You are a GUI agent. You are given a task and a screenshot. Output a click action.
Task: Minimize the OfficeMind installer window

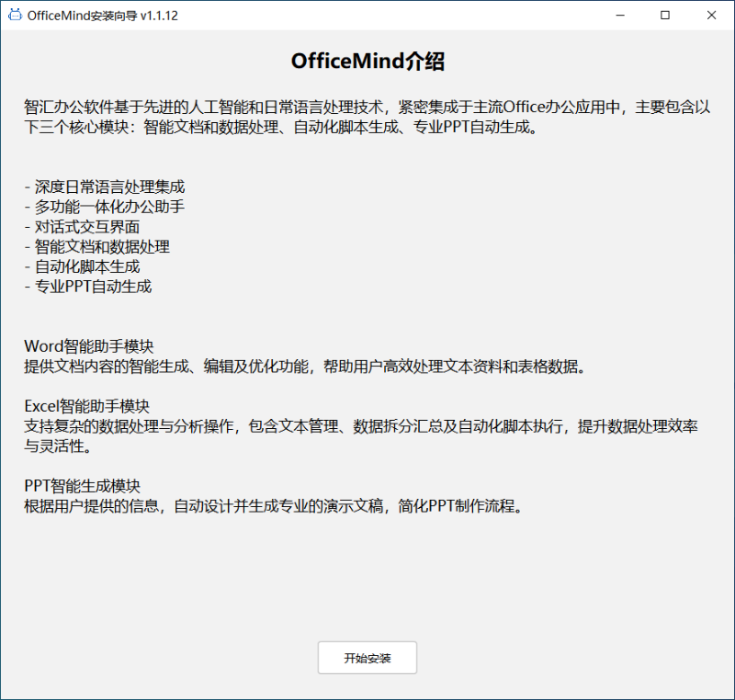[x=620, y=16]
